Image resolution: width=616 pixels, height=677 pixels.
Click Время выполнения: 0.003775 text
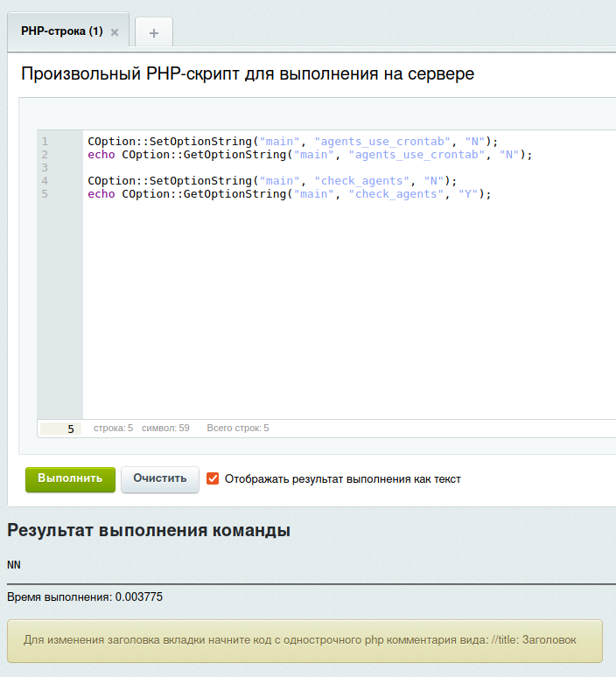tap(85, 597)
